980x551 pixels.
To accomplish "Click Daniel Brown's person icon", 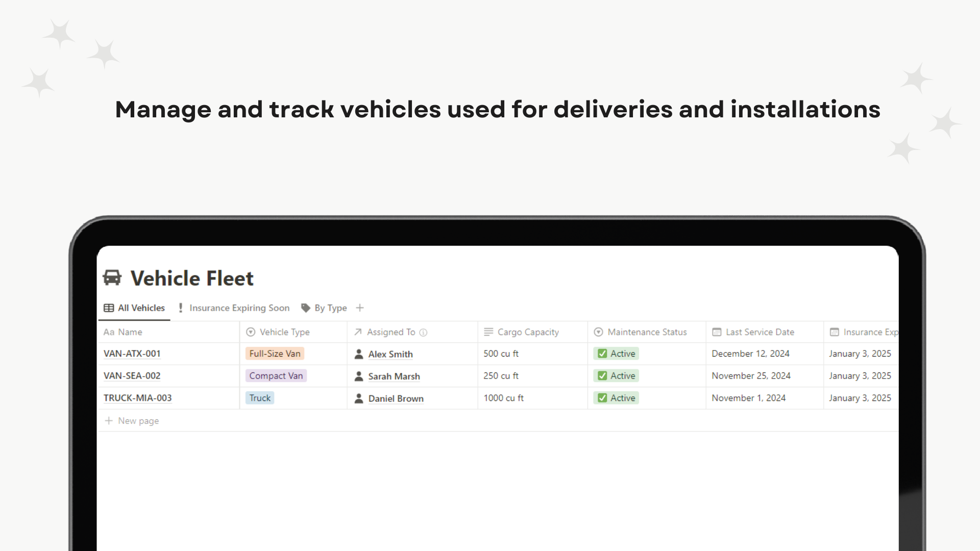I will point(359,398).
